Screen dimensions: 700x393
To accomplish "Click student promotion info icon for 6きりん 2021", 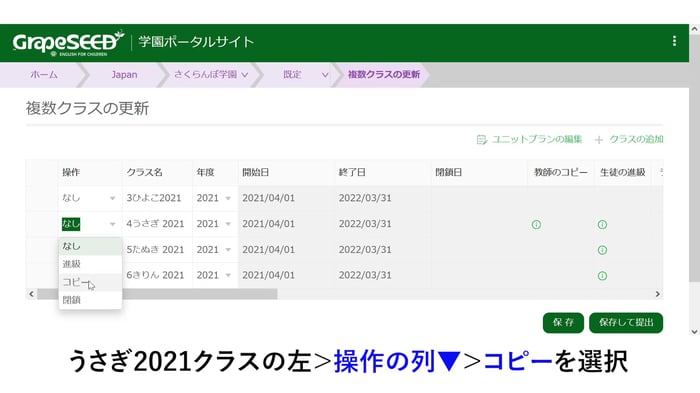I will pyautogui.click(x=602, y=276).
